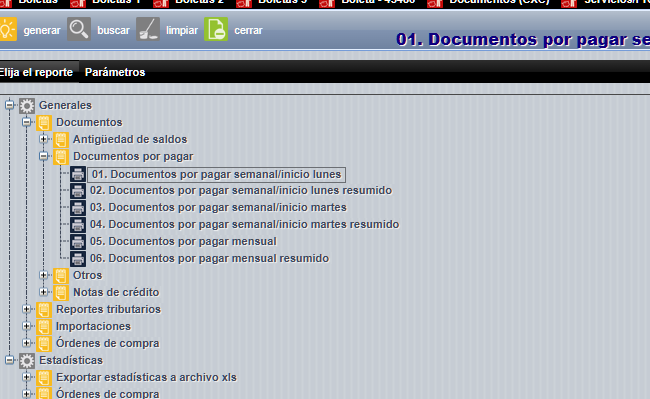Select 05. Documentos por pagar mensual
The image size is (650, 399).
pos(183,242)
